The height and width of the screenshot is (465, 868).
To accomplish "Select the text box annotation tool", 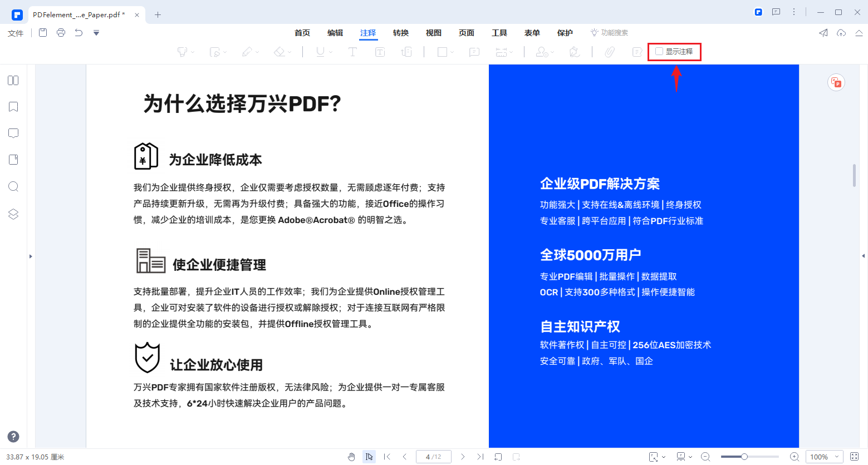I will 379,52.
